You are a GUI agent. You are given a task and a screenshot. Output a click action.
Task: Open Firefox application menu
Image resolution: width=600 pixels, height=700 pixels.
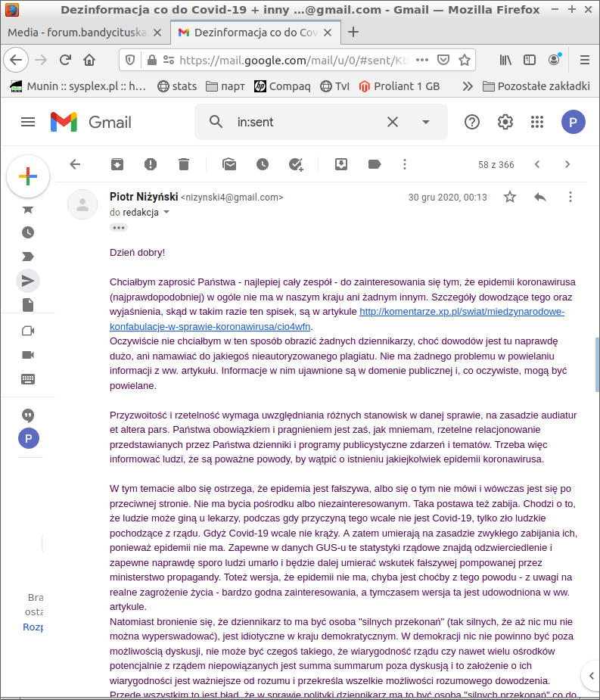pyautogui.click(x=585, y=60)
